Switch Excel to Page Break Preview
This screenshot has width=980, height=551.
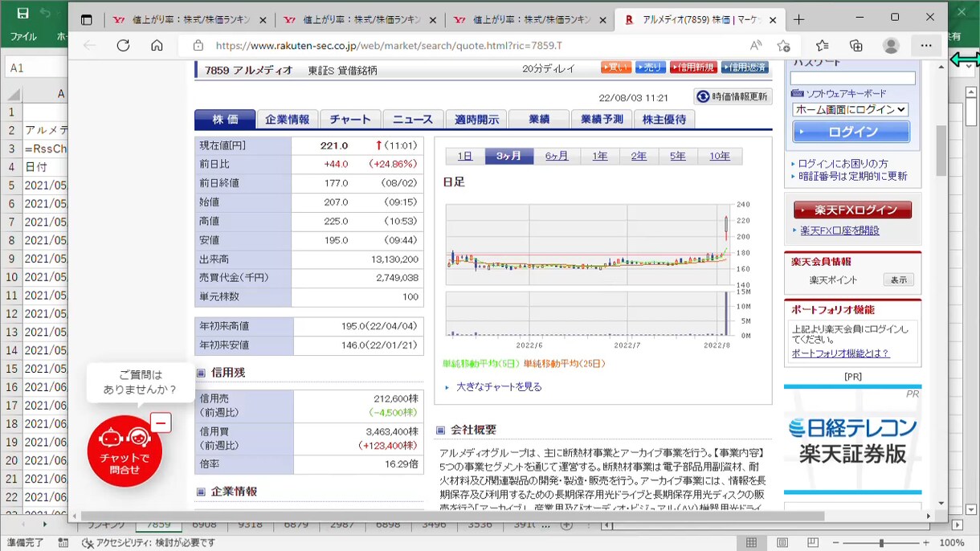814,543
